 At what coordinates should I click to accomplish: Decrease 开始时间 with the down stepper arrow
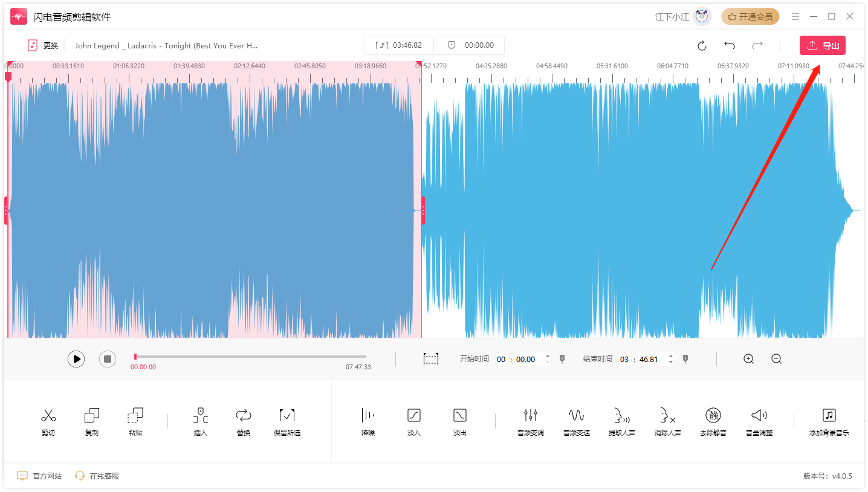pos(548,362)
